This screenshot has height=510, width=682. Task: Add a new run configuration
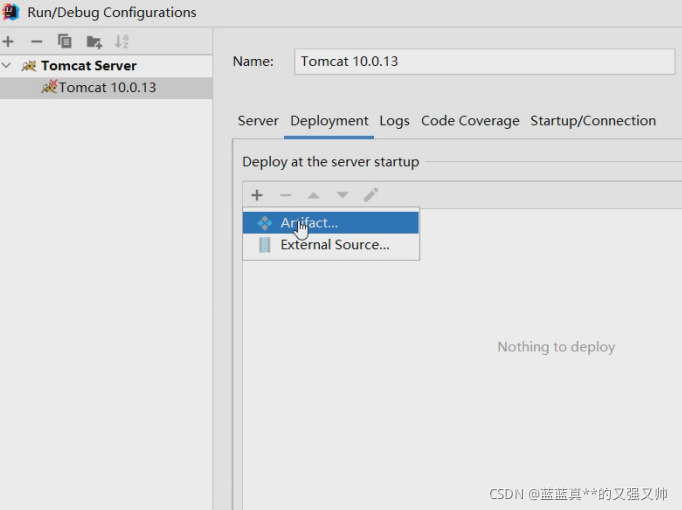coord(8,42)
